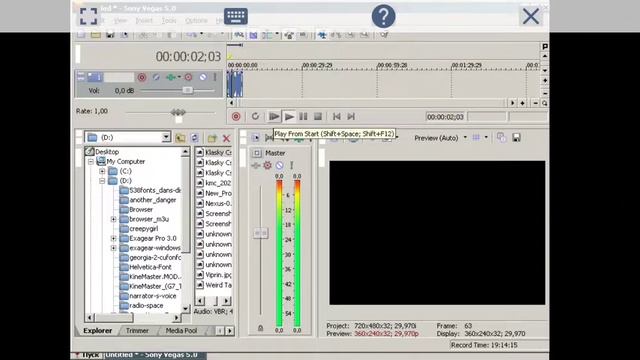Expand the Exagear Pro 3.0 folder
Viewport: 640px width, 360px height.
pos(113,238)
